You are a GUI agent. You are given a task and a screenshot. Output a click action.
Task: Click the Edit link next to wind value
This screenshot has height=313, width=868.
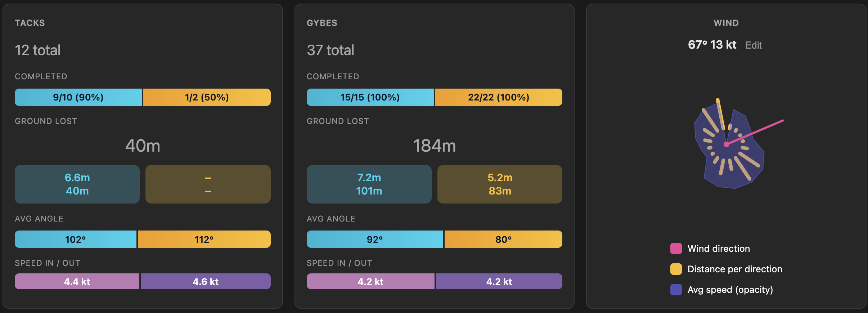[754, 45]
